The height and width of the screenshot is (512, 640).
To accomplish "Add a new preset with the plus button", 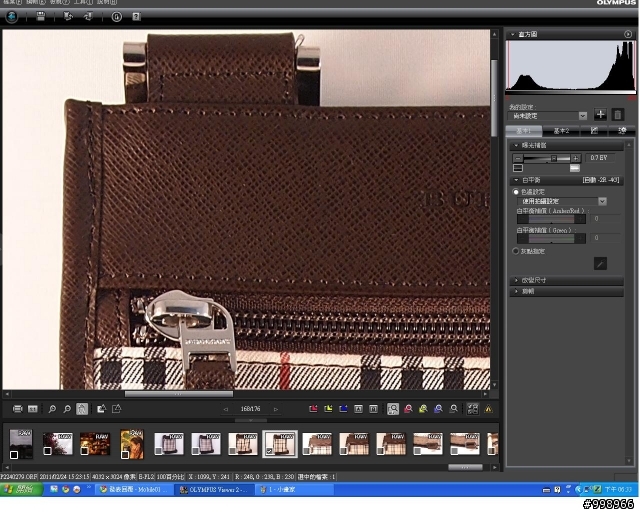I will 600,114.
